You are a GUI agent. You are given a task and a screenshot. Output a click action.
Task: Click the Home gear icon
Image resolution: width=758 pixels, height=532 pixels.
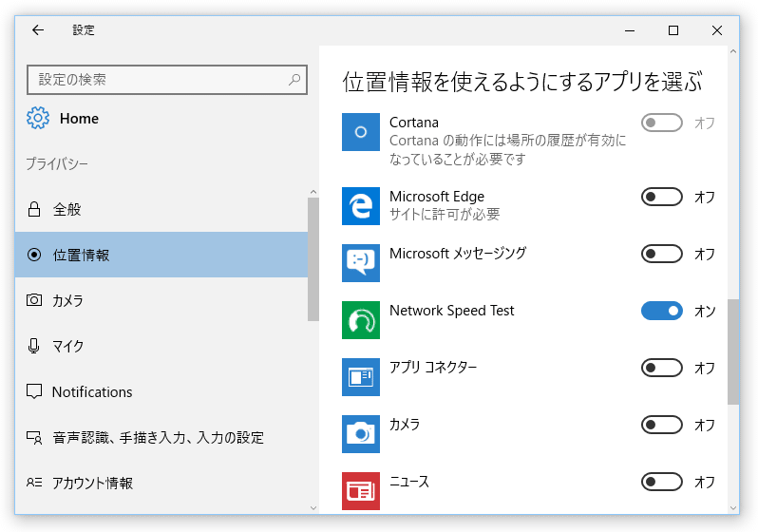[x=38, y=118]
